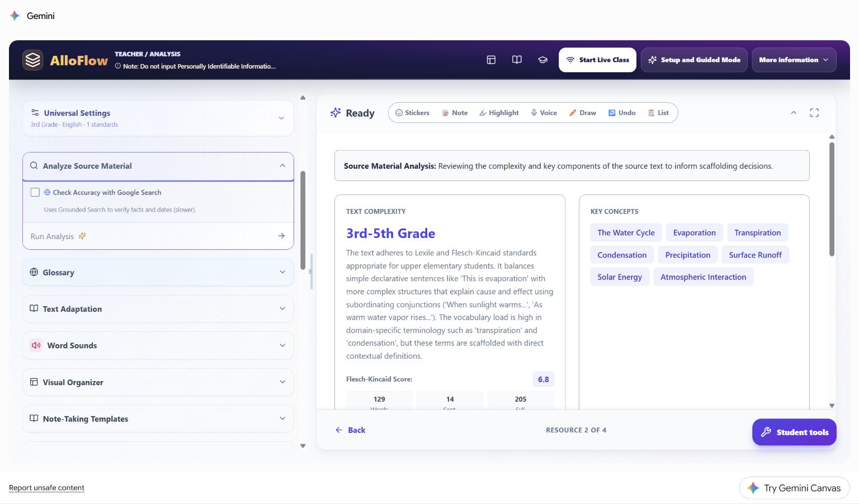
Task: Click the Word Sounds speaker icon
Action: click(x=36, y=345)
